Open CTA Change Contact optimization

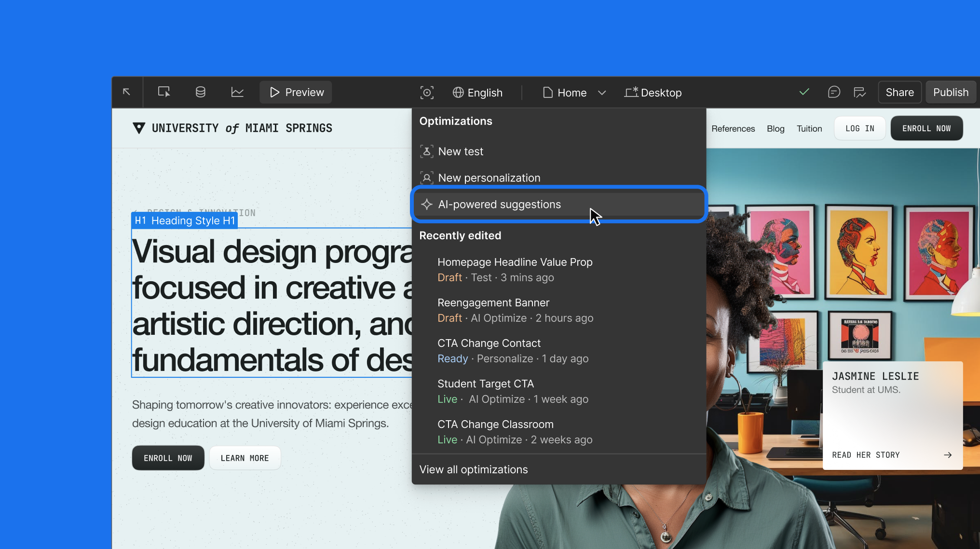558,351
